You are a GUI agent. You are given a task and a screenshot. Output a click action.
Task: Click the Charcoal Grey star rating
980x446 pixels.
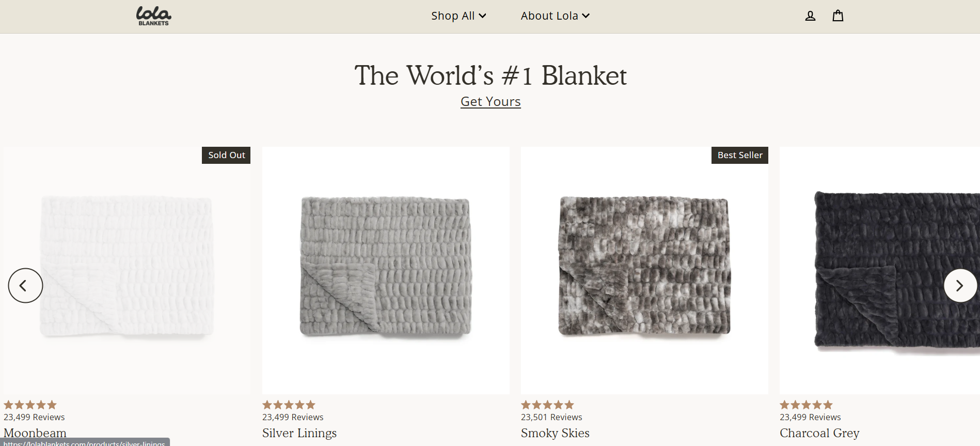[806, 405]
